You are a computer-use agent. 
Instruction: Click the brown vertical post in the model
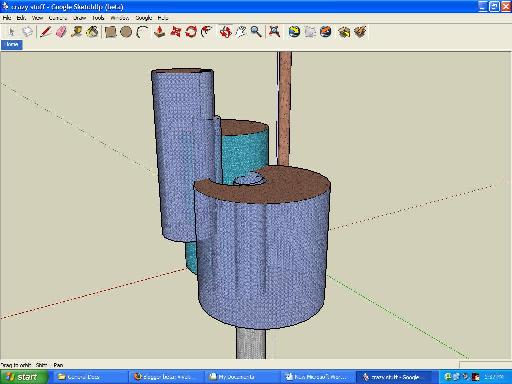click(x=285, y=108)
